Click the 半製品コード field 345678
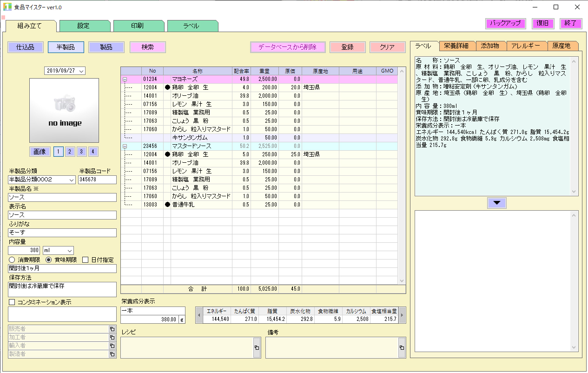 click(97, 180)
